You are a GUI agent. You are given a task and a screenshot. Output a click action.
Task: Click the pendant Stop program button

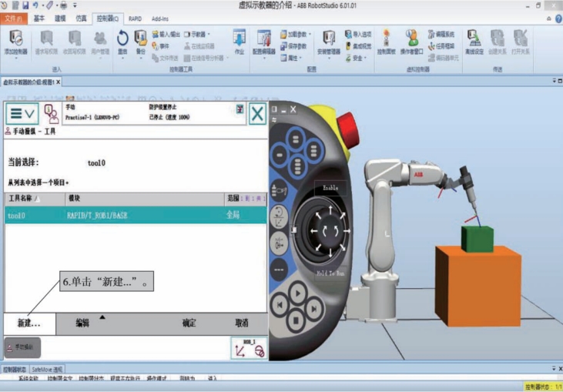[297, 320]
